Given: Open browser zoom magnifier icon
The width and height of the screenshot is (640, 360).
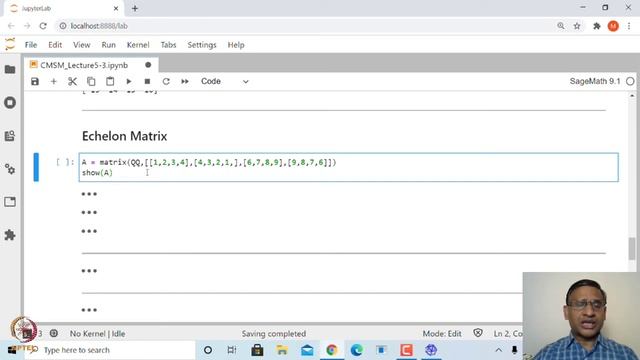Looking at the screenshot, I should (561, 26).
